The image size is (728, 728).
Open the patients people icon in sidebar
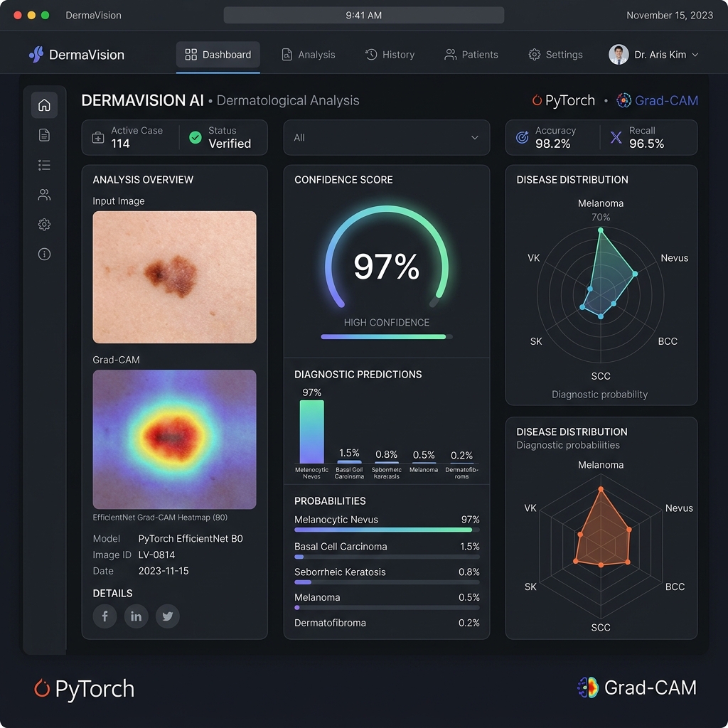click(44, 195)
